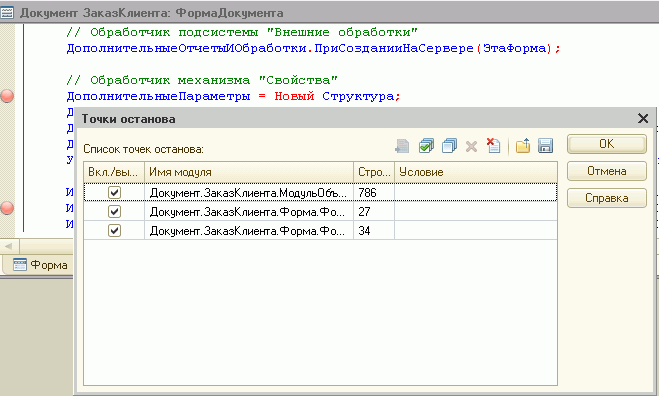This screenshot has width=659, height=396.
Task: Click the line number cell 786
Action: (x=374, y=193)
